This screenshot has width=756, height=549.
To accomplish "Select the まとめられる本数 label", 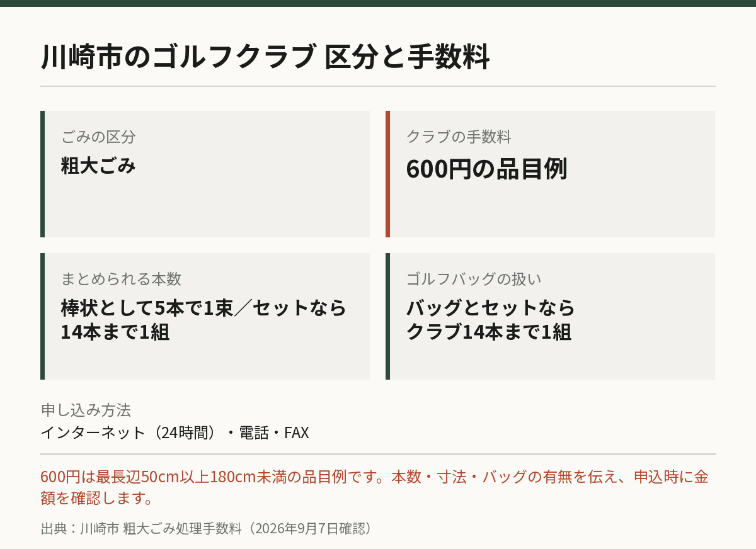I will [121, 279].
